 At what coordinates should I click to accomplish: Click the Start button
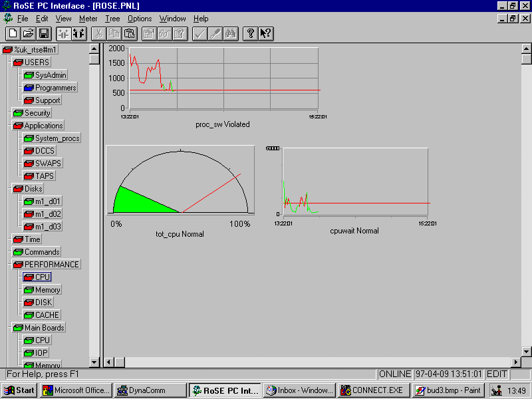click(20, 390)
